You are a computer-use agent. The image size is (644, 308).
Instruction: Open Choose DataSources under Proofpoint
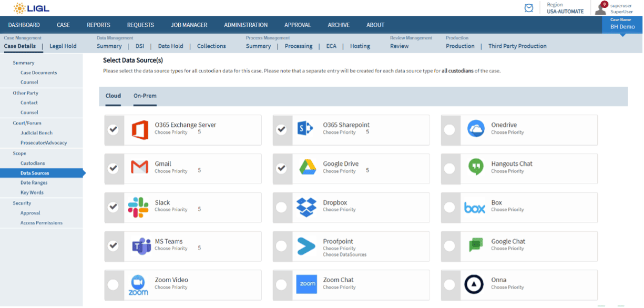pos(344,254)
